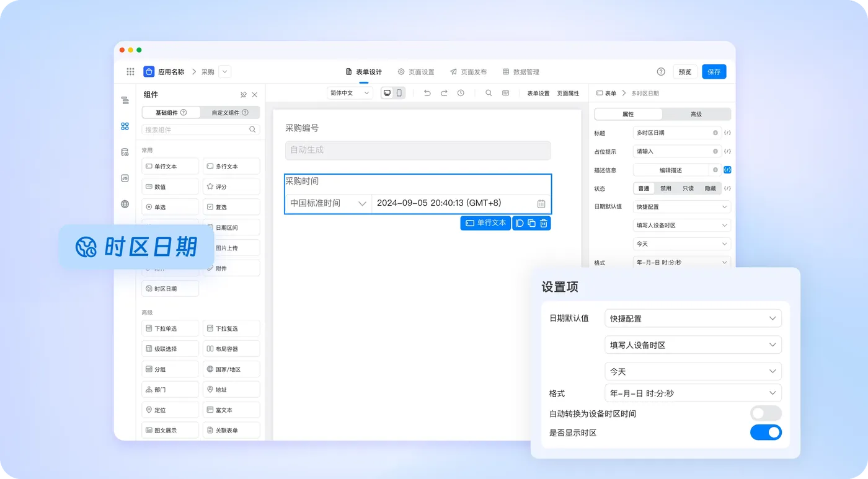Open the 简体中文 language dropdown

click(350, 93)
